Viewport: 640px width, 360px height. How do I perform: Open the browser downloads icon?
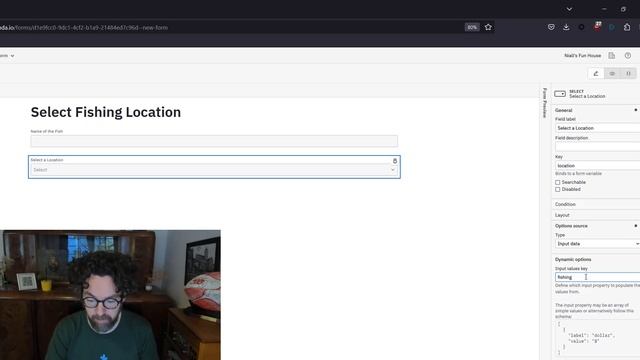[566, 27]
